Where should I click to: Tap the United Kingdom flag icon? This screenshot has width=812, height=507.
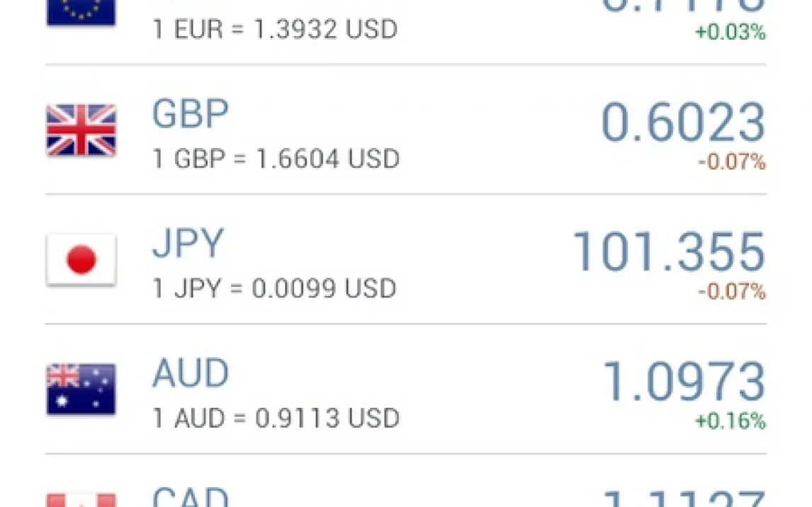[x=81, y=130]
